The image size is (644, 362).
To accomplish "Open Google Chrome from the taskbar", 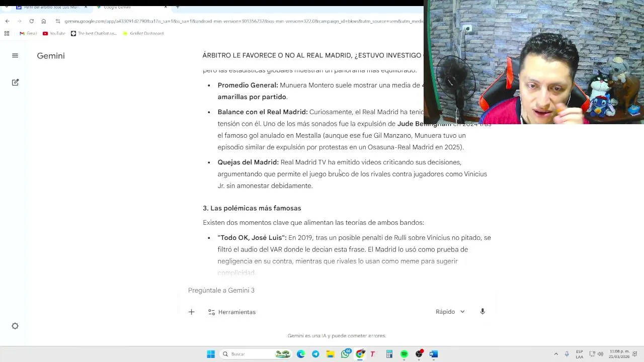I will click(x=360, y=354).
